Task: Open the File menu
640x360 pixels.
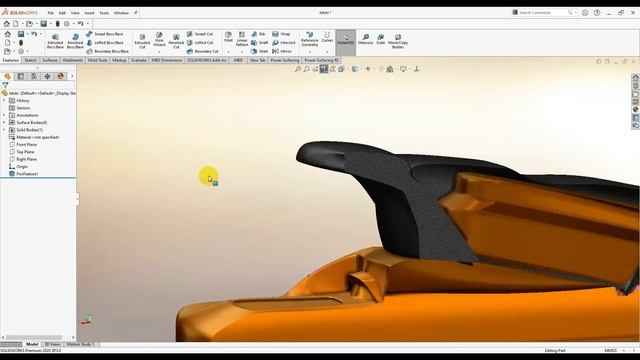Action: [51, 13]
